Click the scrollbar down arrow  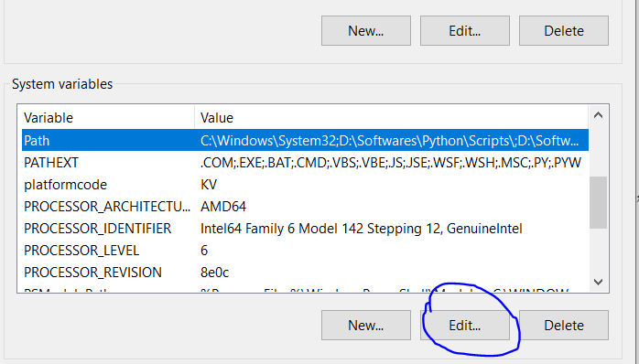click(x=598, y=282)
